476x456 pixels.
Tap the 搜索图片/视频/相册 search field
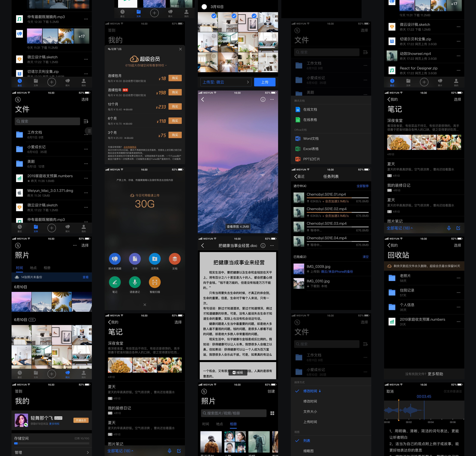(234, 413)
